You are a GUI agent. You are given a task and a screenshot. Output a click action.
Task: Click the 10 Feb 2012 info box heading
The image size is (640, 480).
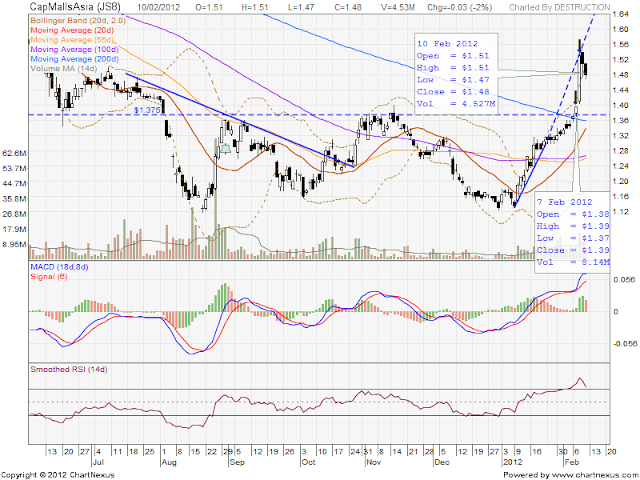click(447, 44)
